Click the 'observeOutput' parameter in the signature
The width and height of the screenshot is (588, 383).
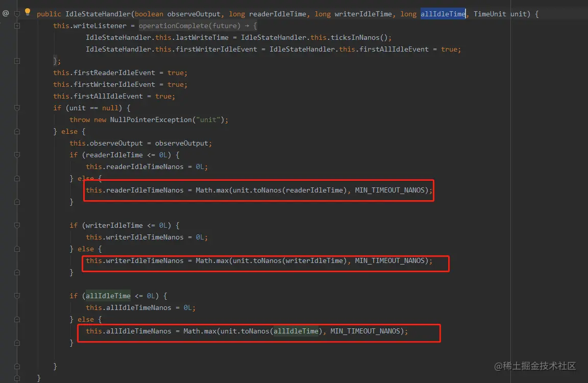point(194,14)
